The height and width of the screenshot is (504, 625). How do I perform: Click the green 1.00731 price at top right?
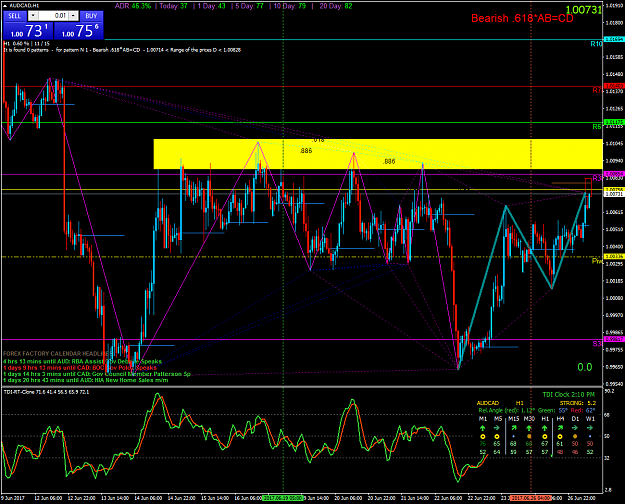[x=584, y=10]
